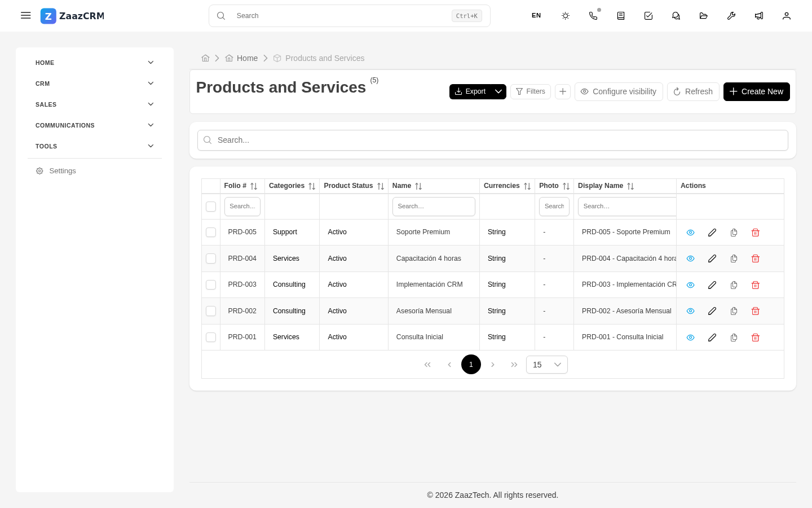Jump to last page double arrow

coord(514,365)
